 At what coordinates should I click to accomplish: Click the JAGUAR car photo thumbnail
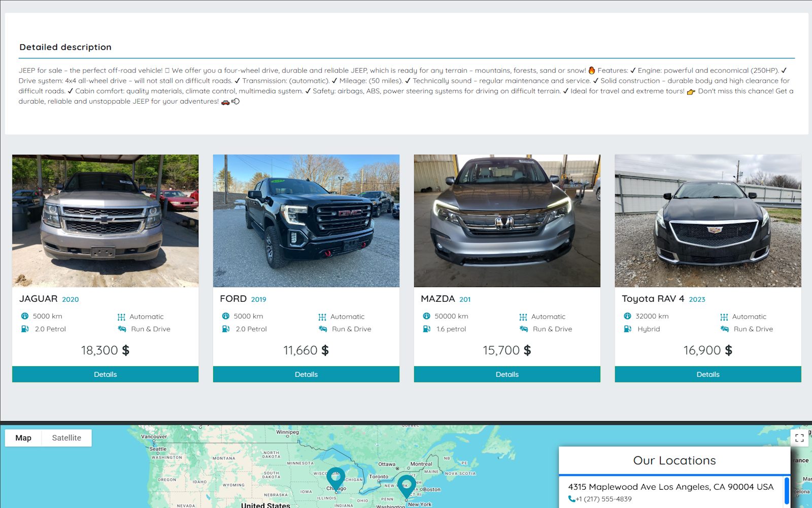105,221
